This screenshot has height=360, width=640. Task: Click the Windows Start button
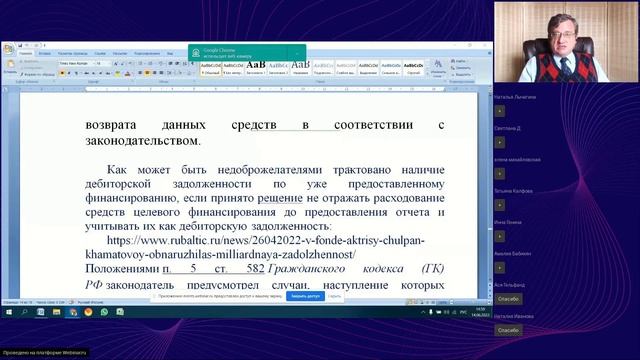tap(9, 312)
